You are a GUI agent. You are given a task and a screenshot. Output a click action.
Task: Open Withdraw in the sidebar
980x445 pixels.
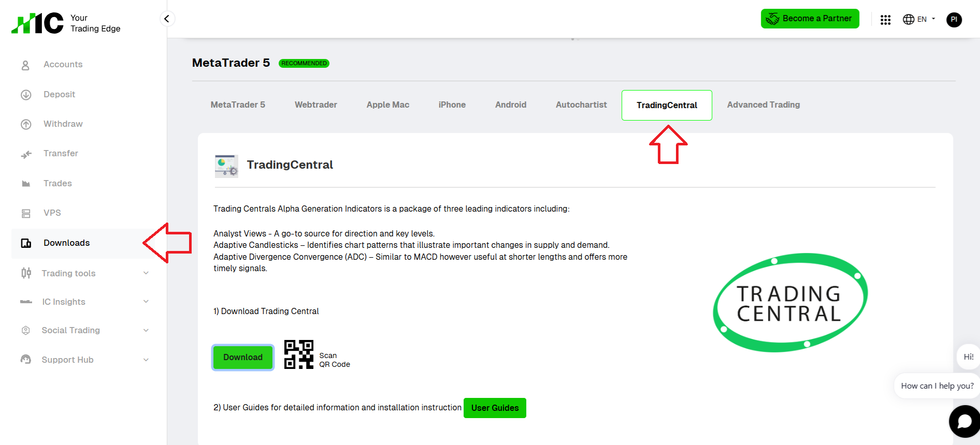(63, 124)
